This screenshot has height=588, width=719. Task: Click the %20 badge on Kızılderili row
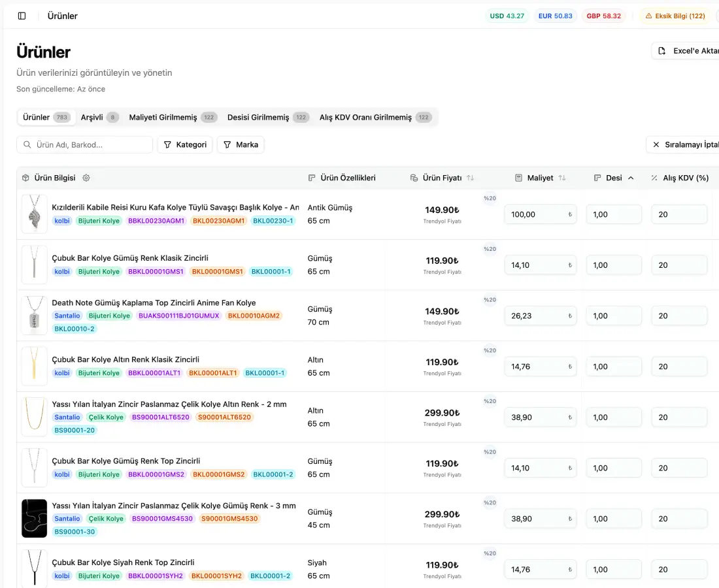coord(490,199)
